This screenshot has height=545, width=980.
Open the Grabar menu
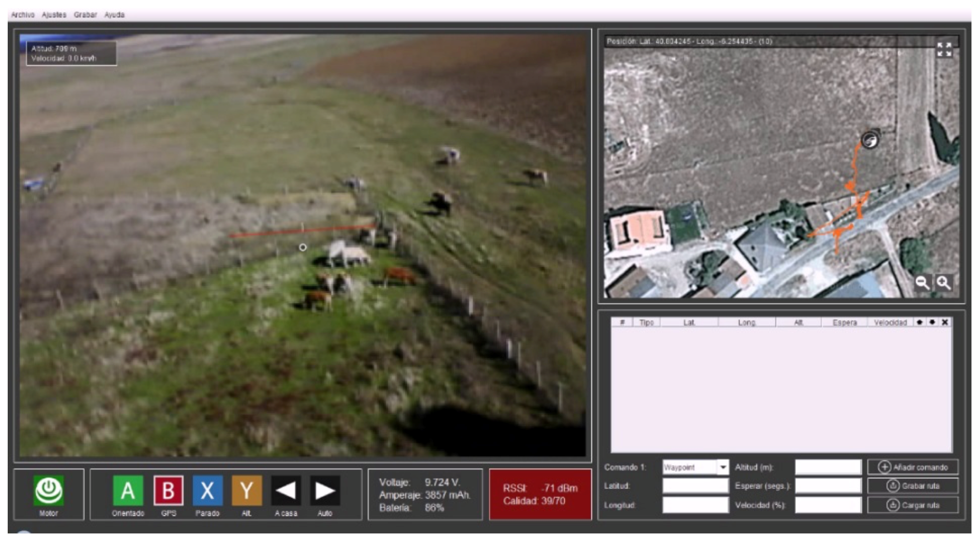tap(85, 15)
